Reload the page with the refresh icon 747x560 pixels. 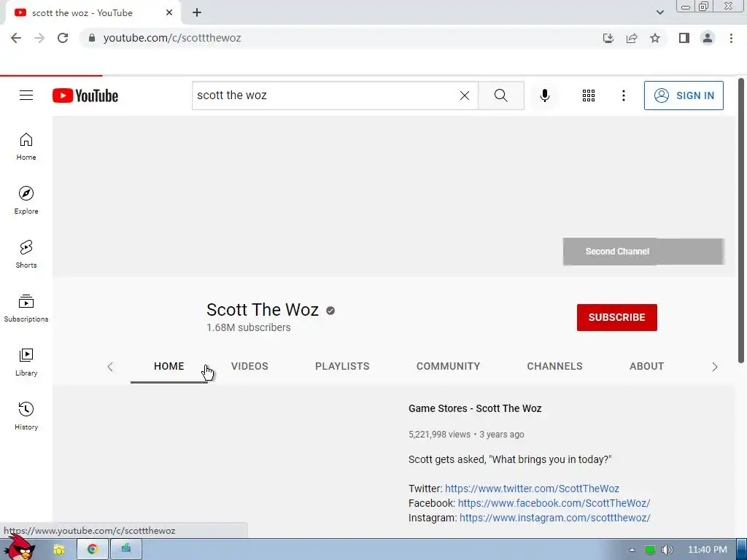(63, 38)
